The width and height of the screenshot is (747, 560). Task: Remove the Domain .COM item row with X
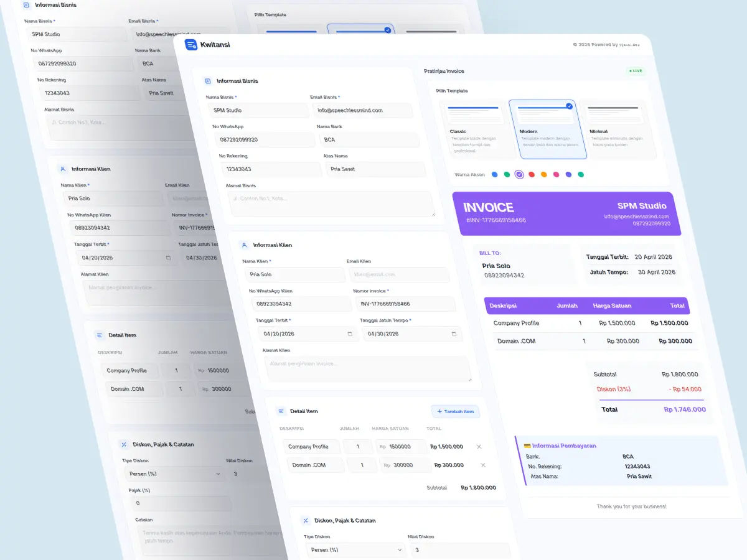[483, 465]
